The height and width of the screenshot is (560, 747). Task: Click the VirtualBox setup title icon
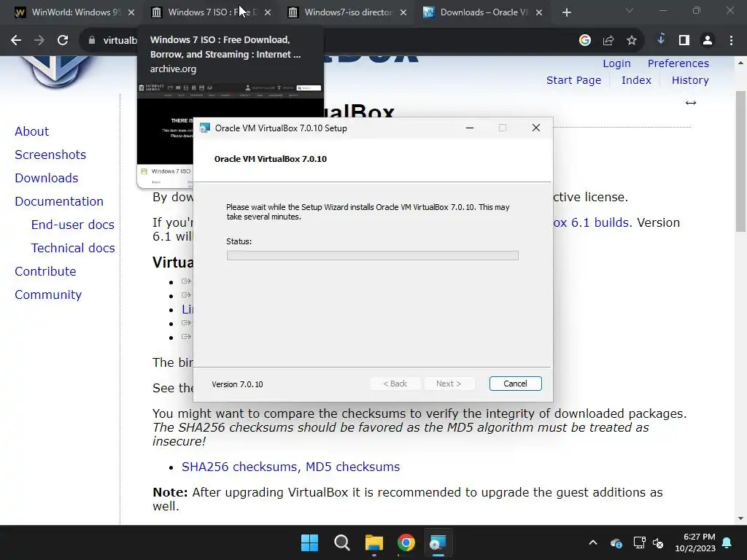tap(205, 128)
